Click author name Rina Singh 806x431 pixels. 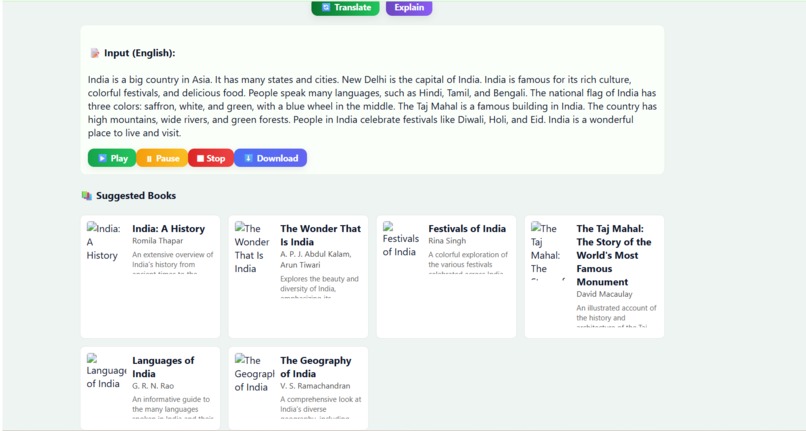coord(447,241)
